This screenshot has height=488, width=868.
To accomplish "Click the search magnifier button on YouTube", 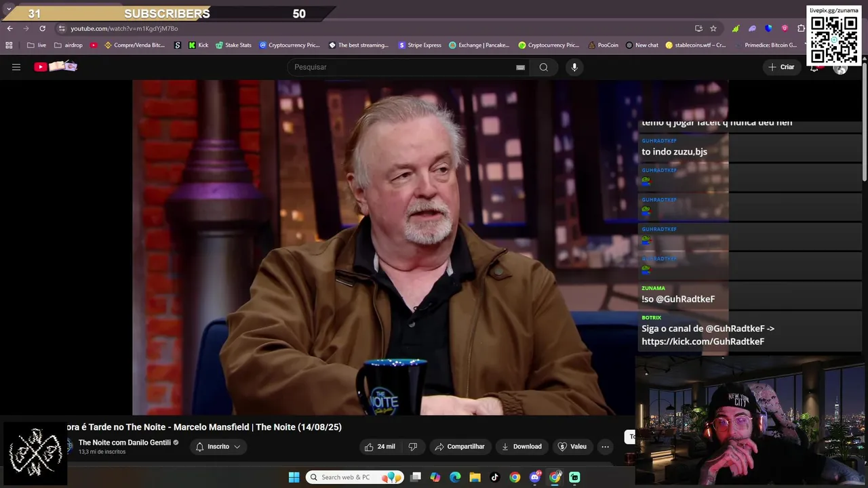I will pyautogui.click(x=544, y=67).
